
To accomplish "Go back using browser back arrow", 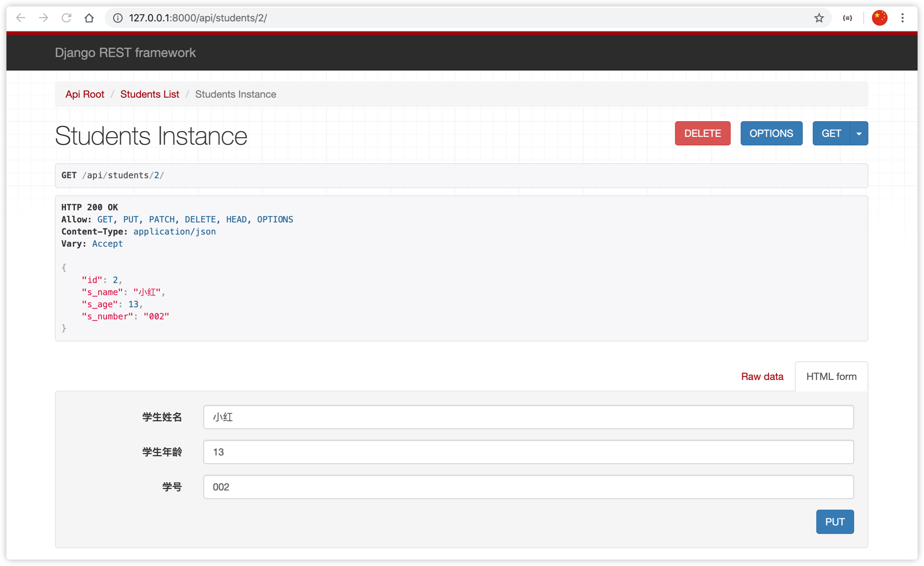I will point(21,17).
